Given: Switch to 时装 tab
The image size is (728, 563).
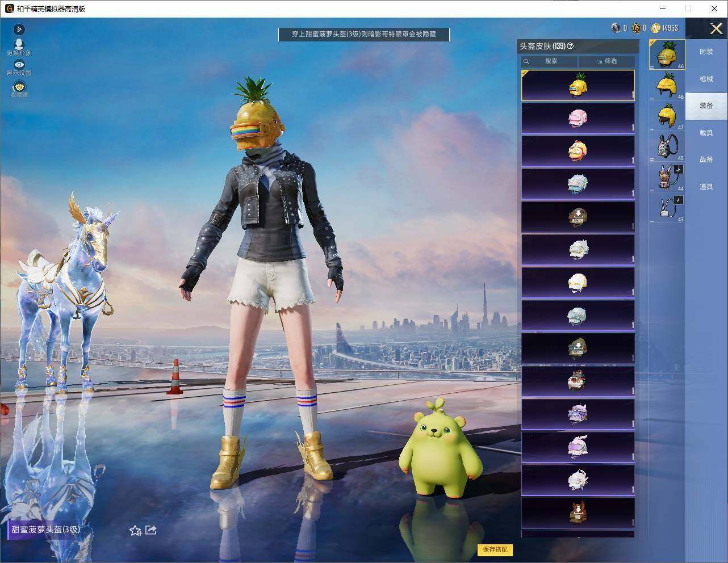Looking at the screenshot, I should point(706,52).
